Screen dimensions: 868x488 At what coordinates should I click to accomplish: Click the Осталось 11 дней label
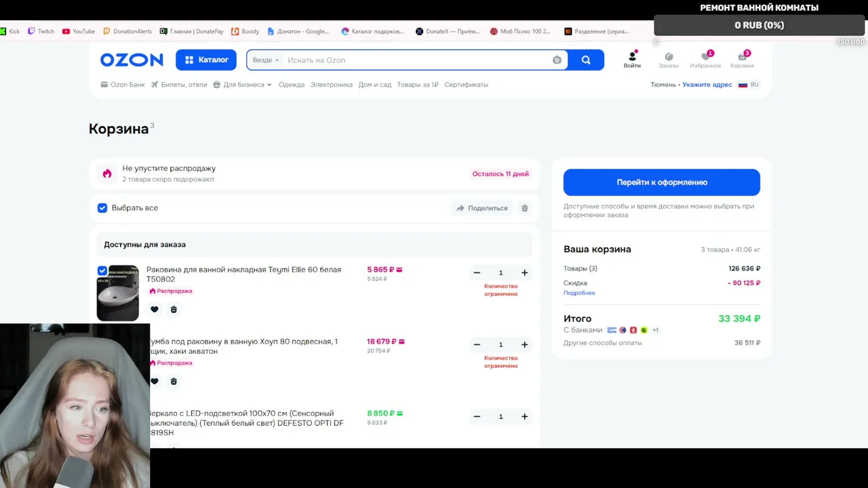click(500, 174)
